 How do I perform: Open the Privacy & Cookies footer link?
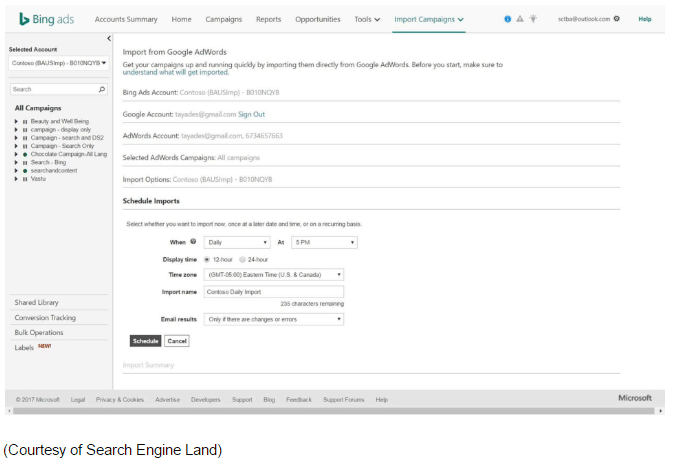click(120, 400)
